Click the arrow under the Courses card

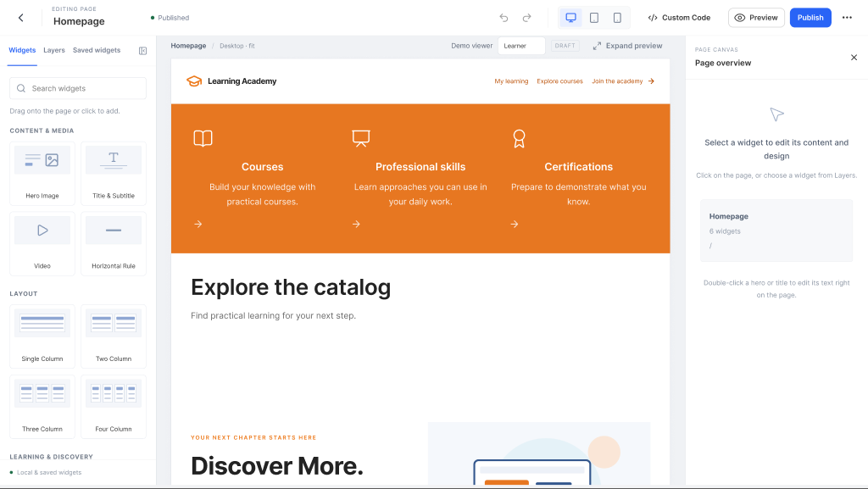pyautogui.click(x=198, y=224)
